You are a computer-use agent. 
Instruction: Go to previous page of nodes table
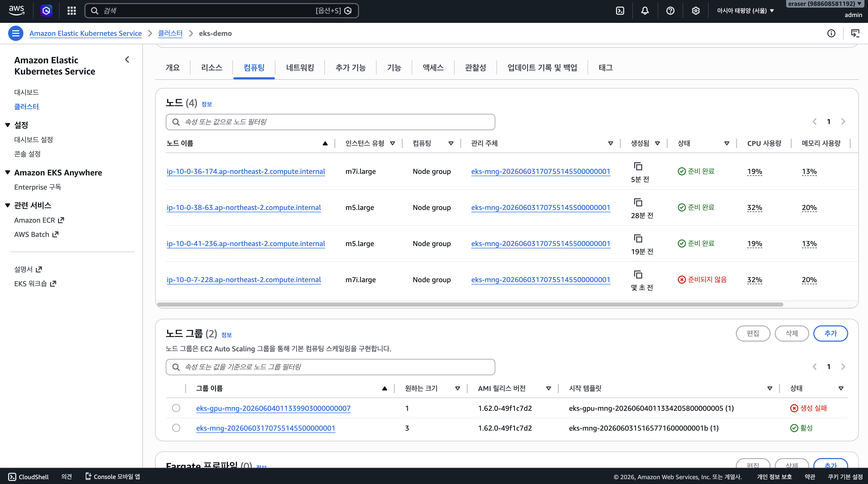[814, 122]
